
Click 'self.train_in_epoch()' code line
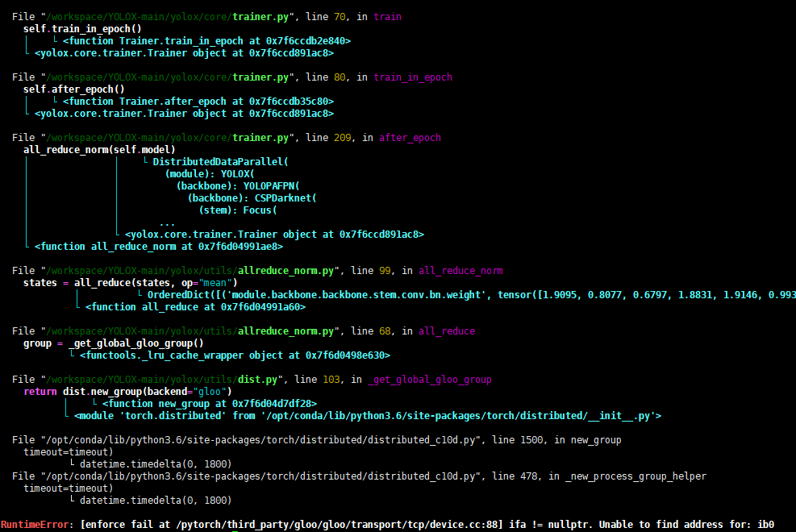click(82, 29)
